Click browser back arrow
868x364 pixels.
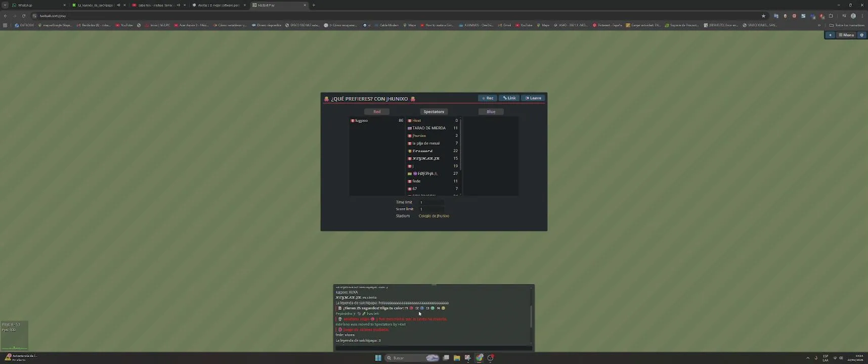[x=6, y=16]
